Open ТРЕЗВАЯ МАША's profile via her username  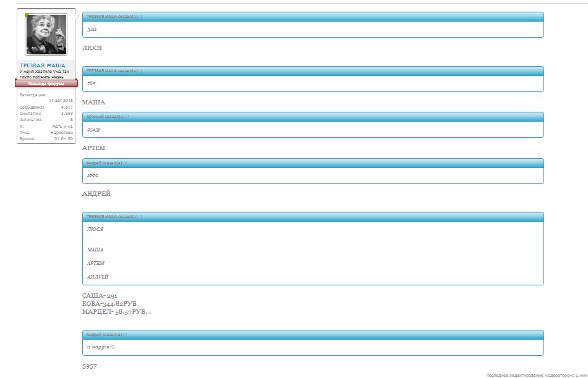[43, 65]
